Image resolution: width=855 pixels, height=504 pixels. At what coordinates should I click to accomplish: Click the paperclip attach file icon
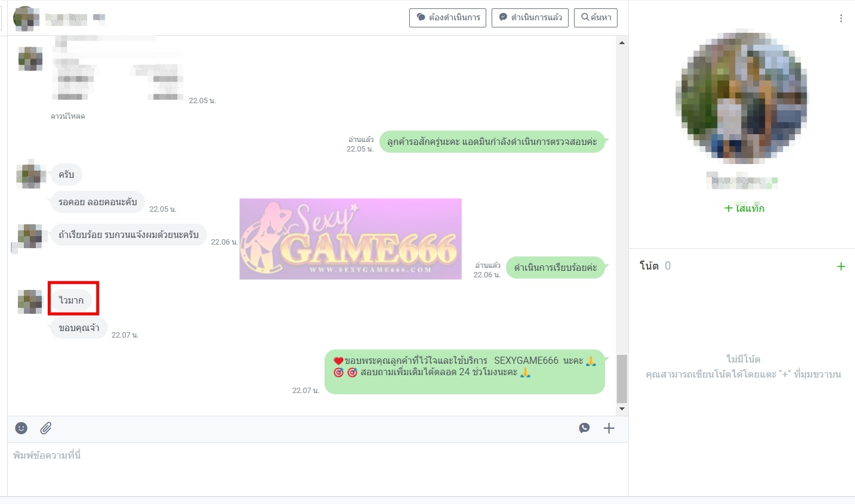[x=46, y=428]
